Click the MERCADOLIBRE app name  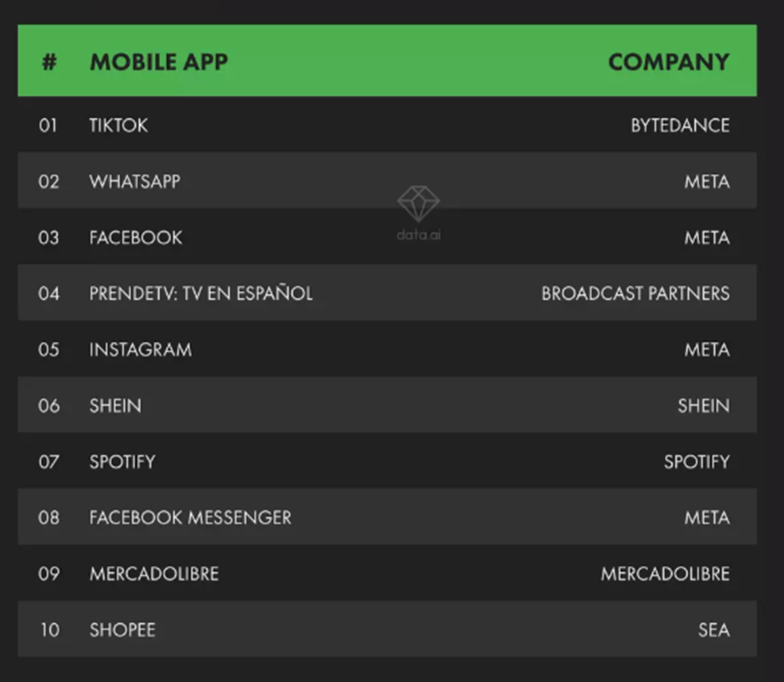[x=154, y=574]
